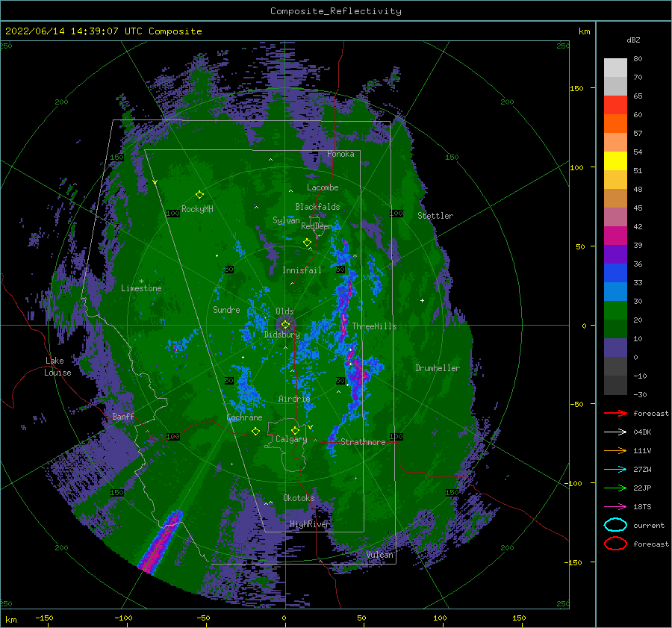Viewport: 672px width, 628px height.
Task: Click the Lacombe city label
Action: point(323,187)
